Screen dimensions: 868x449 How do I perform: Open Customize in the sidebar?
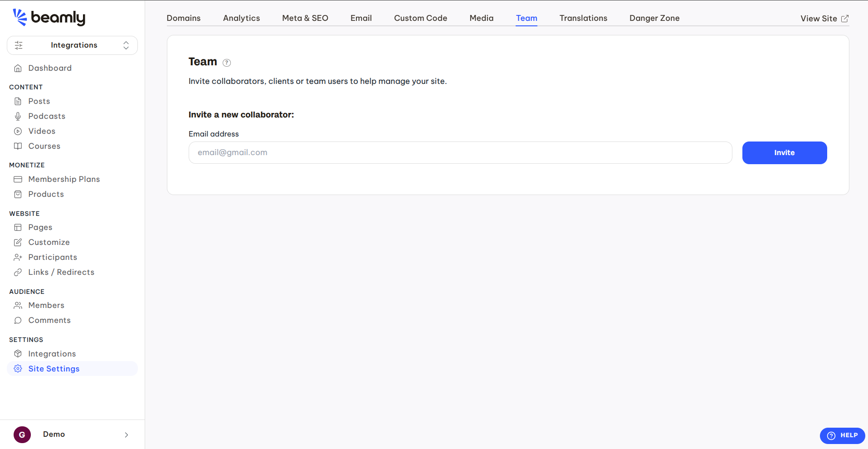tap(49, 242)
